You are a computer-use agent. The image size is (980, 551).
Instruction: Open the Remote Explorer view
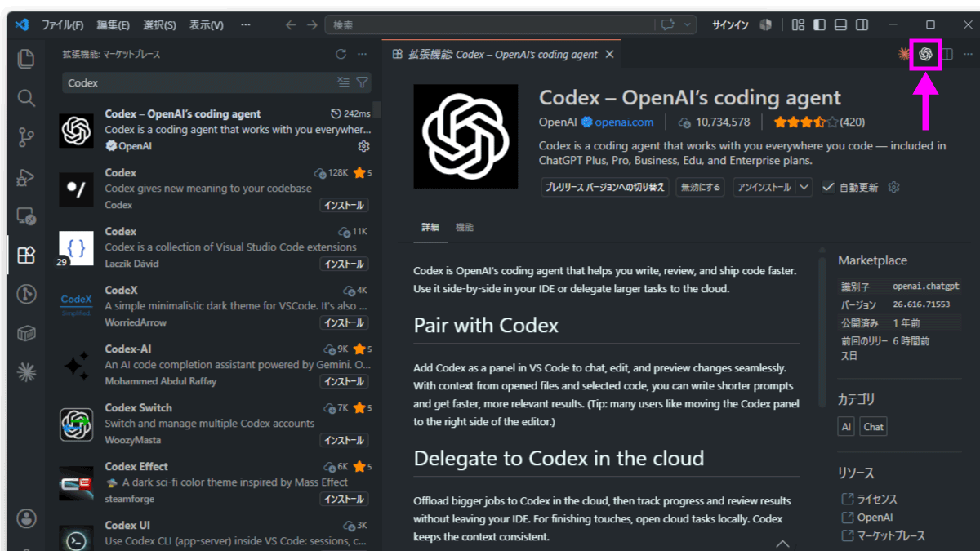click(26, 216)
